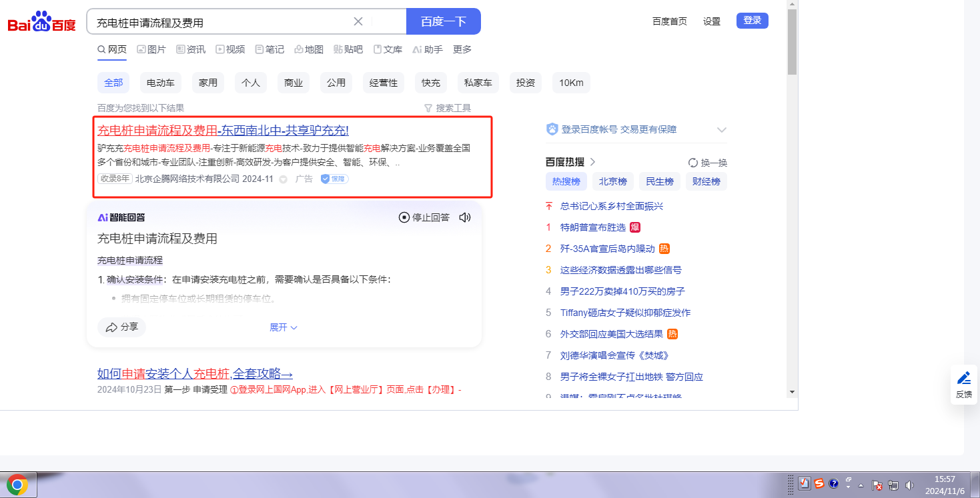Viewport: 980px width, 498px height.
Task: Click the Baidu logo
Action: 42,22
